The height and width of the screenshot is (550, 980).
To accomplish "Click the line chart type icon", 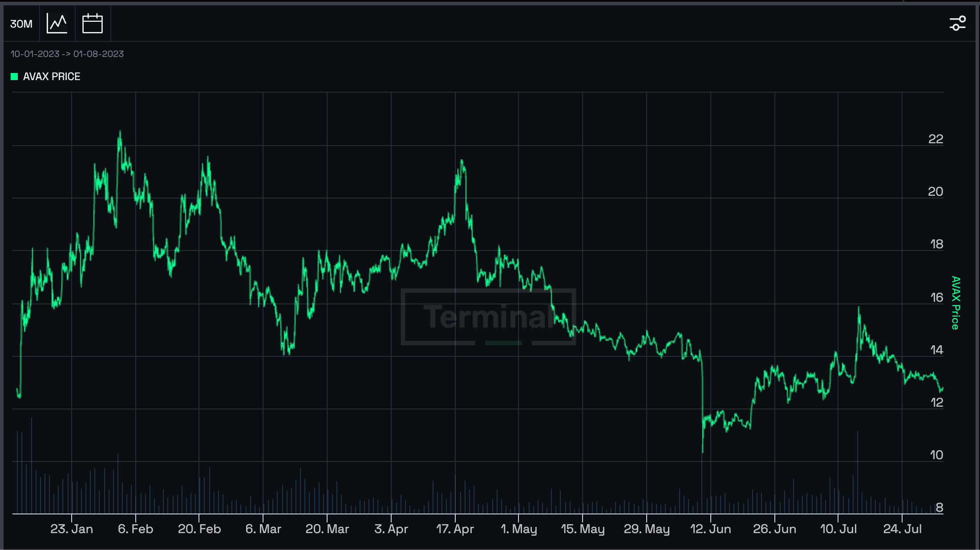I will point(57,24).
